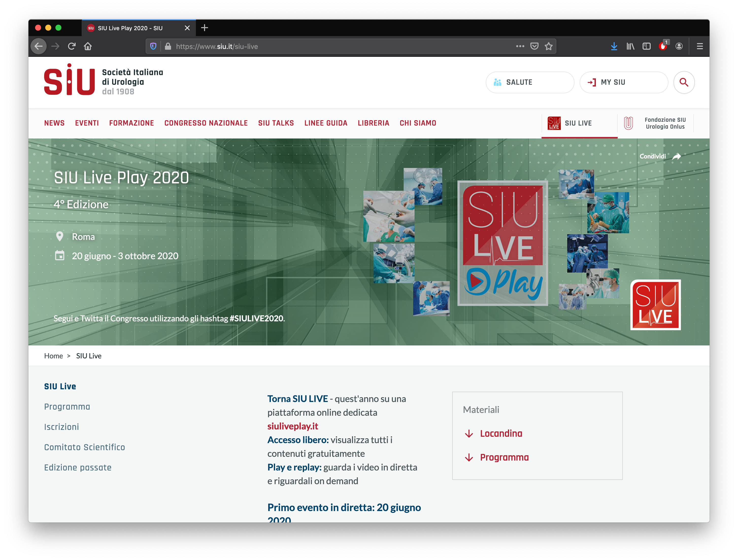Open the MY SIU login button
Screen dimensions: 738x560
pos(624,82)
